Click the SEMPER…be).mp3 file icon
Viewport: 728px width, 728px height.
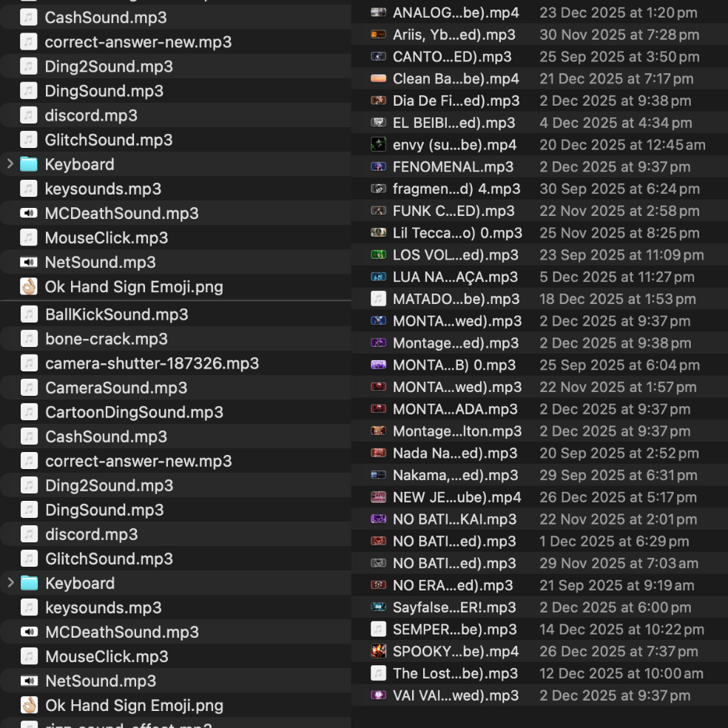(x=378, y=630)
